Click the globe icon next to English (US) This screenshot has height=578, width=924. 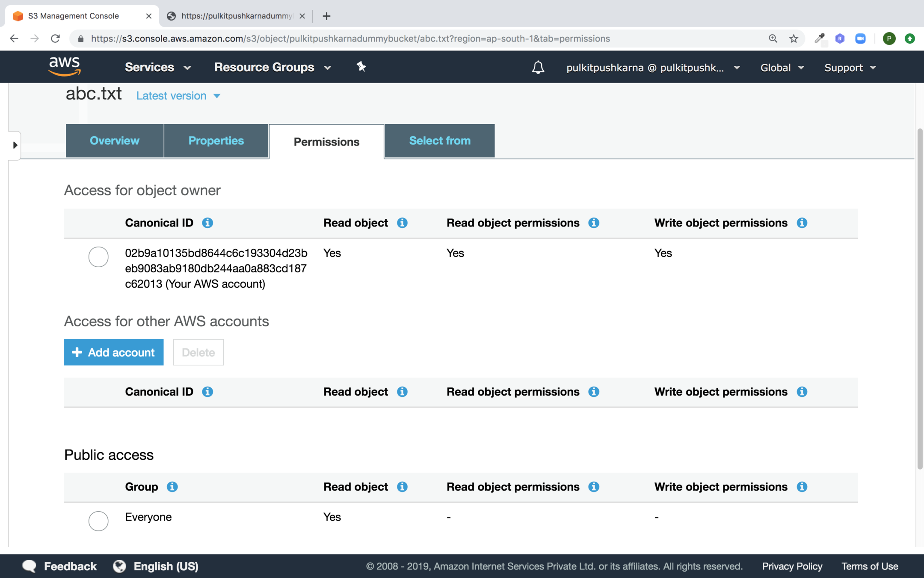[119, 566]
